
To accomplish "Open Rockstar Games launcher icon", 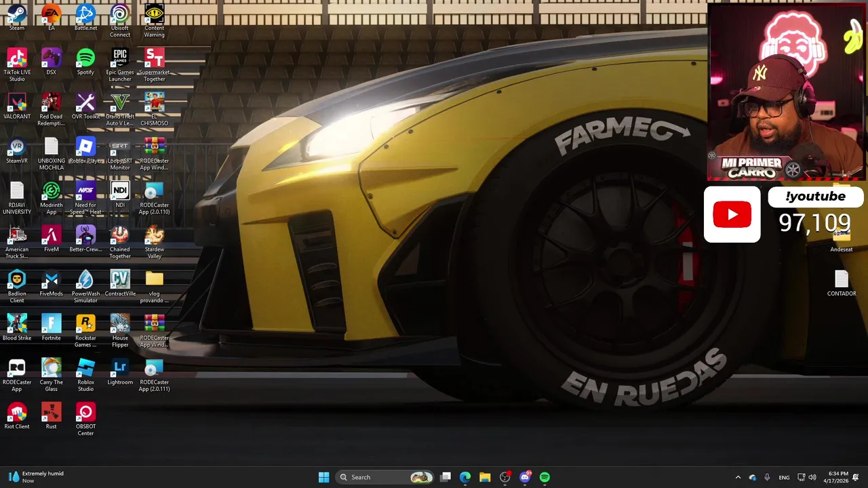I will tap(85, 330).
